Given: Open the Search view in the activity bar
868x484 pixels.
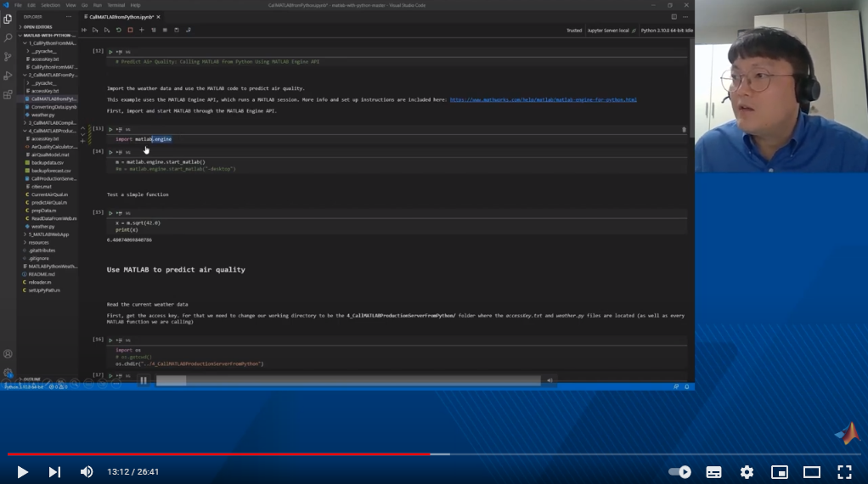Looking at the screenshot, I should pos(8,37).
